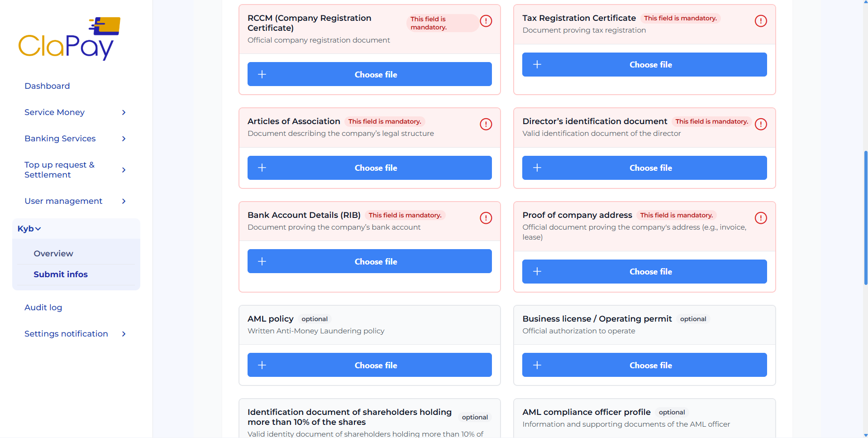Go to Kyb Overview
The image size is (868, 438).
(53, 254)
